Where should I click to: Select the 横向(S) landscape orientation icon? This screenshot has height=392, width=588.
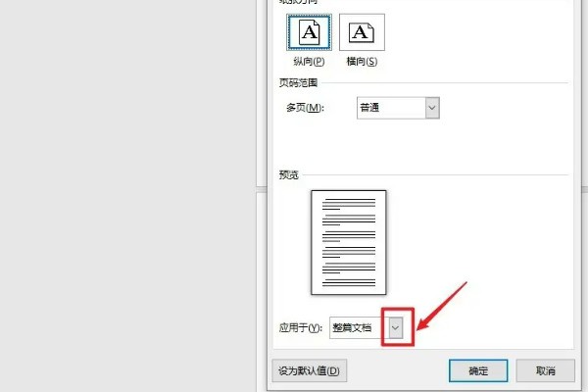point(362,32)
